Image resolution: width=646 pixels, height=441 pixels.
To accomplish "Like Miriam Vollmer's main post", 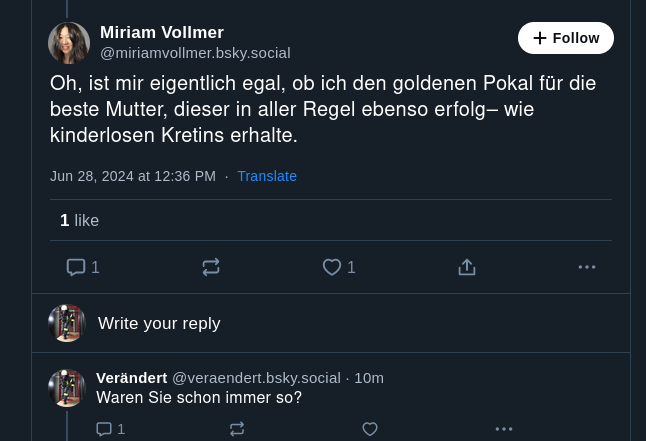I will [332, 267].
